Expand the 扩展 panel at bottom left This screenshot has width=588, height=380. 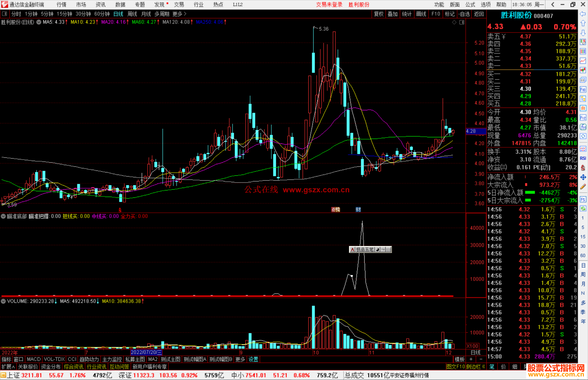tap(8, 367)
